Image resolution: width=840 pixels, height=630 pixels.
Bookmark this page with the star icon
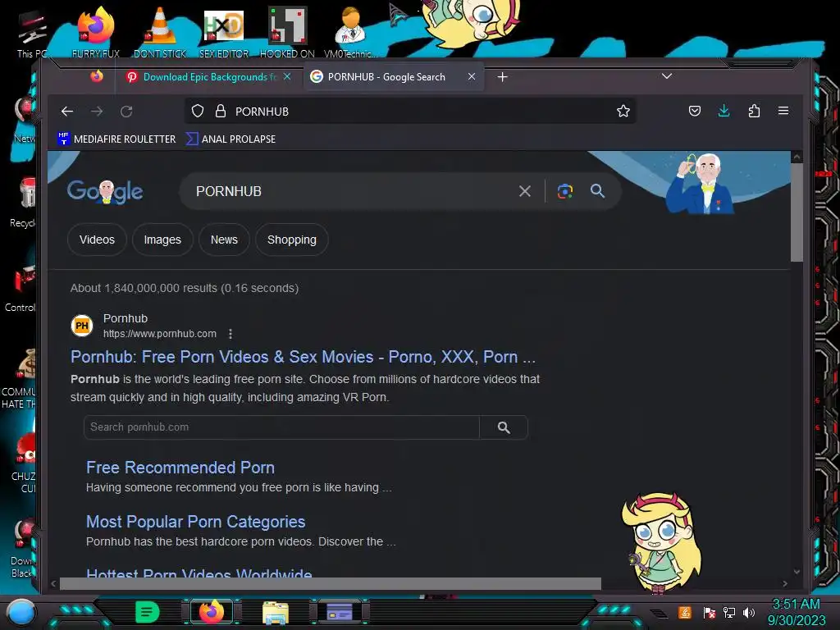[623, 112]
